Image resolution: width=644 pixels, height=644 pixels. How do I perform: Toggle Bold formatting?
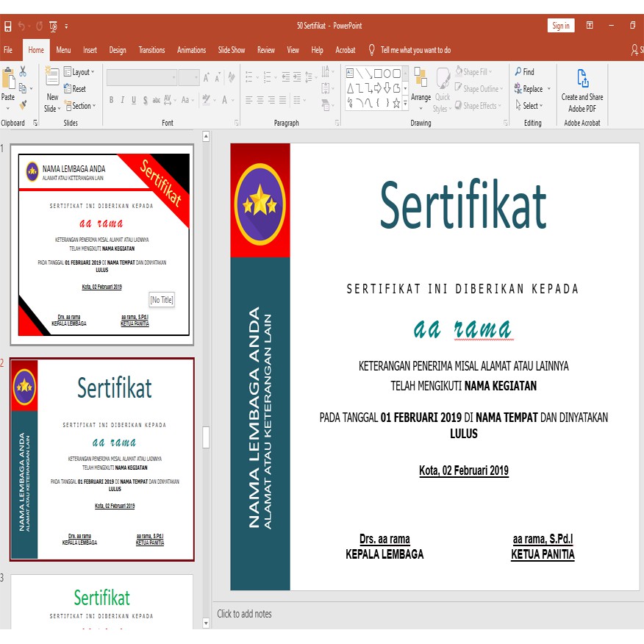click(112, 100)
